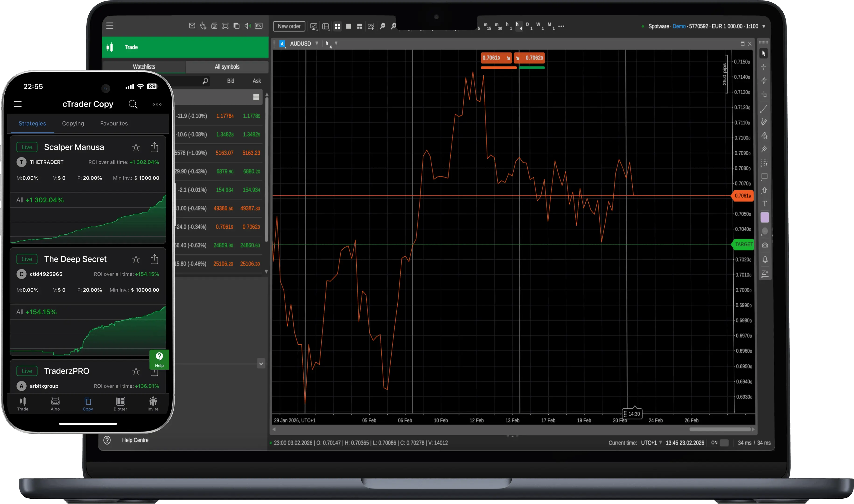The width and height of the screenshot is (854, 504).
Task: Select the Fibonacci retracement tool
Action: pos(764,163)
